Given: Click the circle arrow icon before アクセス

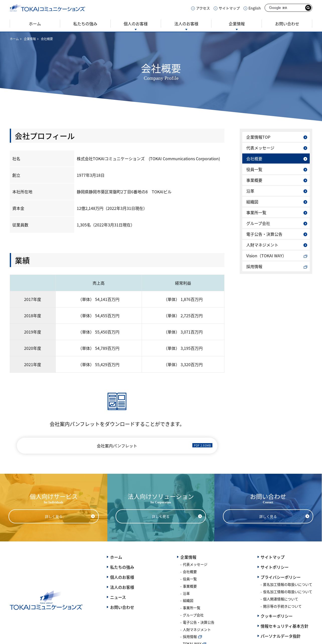Looking at the screenshot, I should [x=193, y=8].
